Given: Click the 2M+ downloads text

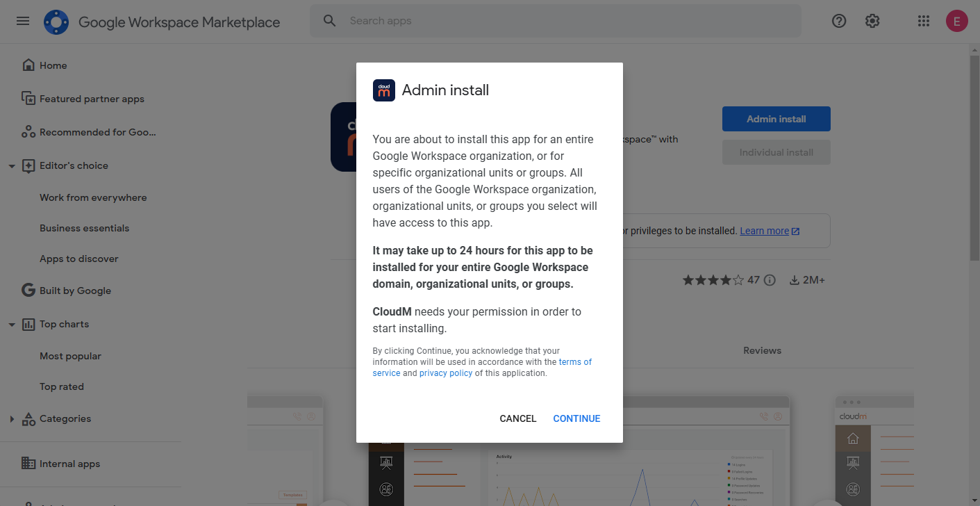Looking at the screenshot, I should pos(814,280).
